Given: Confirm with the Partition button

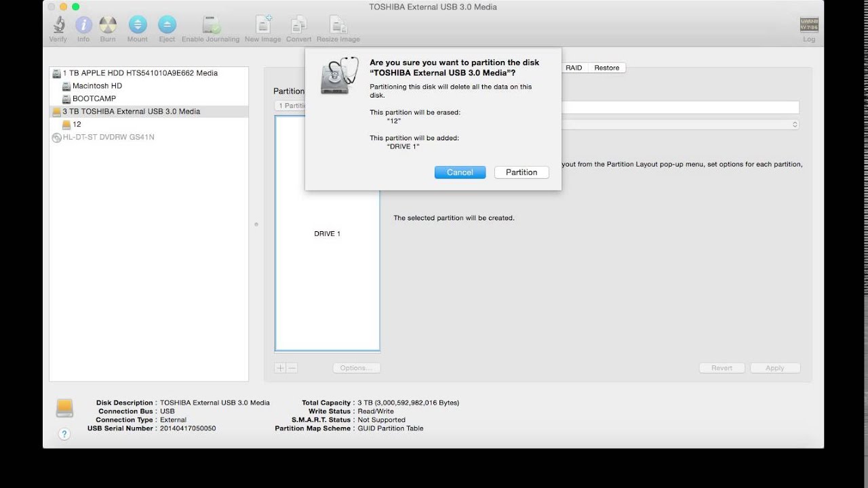Looking at the screenshot, I should point(521,172).
